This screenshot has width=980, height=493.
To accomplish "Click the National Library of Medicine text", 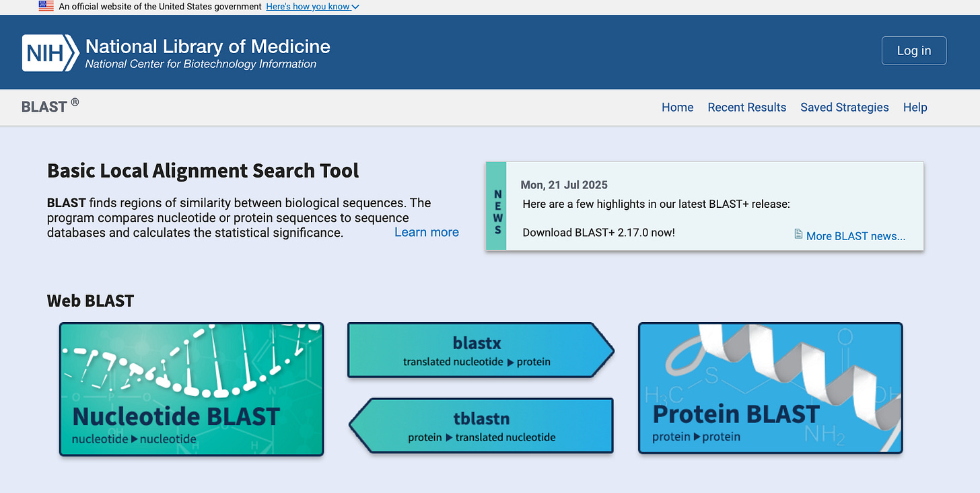I will [x=208, y=46].
